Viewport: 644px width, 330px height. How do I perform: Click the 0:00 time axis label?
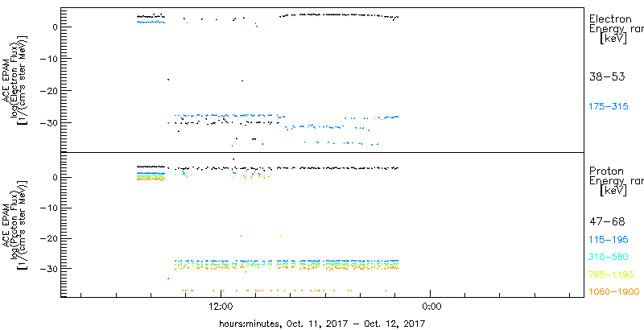point(431,307)
